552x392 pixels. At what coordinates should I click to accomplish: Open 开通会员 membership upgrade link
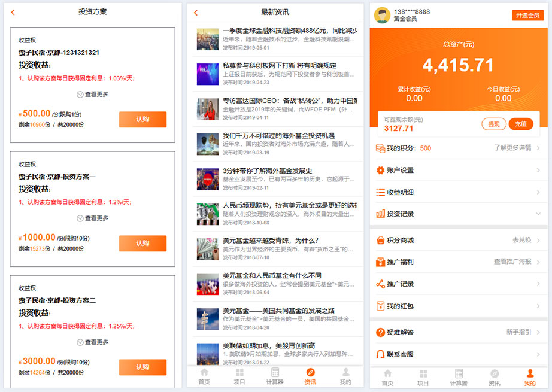click(x=527, y=14)
